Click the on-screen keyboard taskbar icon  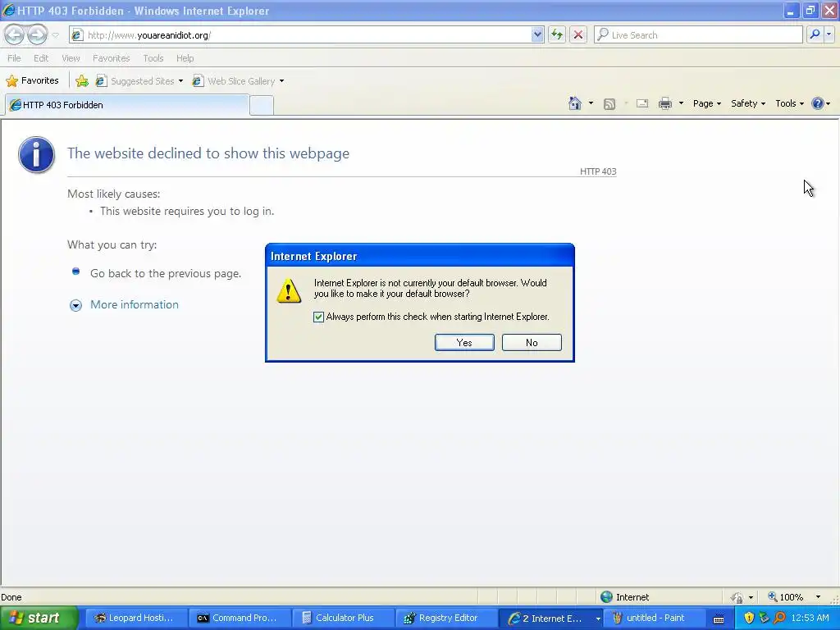click(719, 619)
